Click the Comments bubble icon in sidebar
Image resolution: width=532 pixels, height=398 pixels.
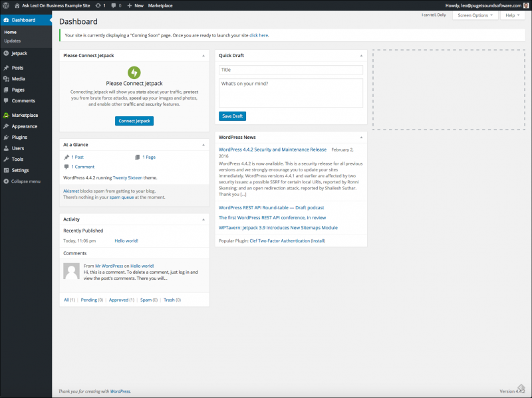tap(6, 101)
